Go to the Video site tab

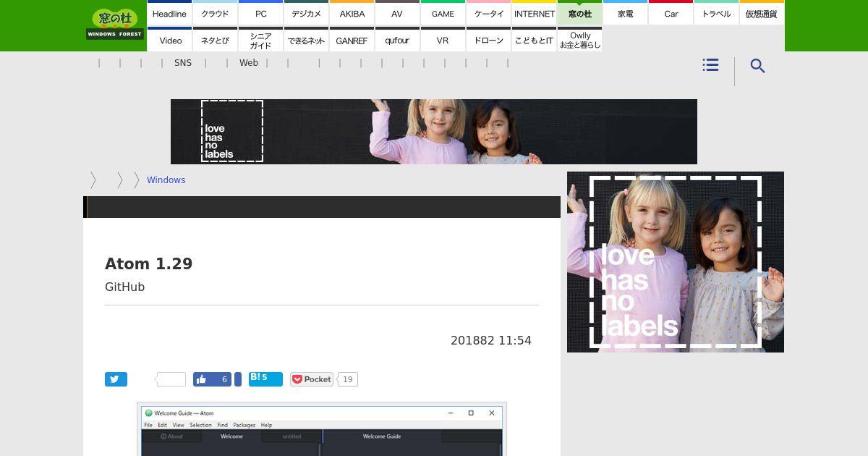pos(169,40)
